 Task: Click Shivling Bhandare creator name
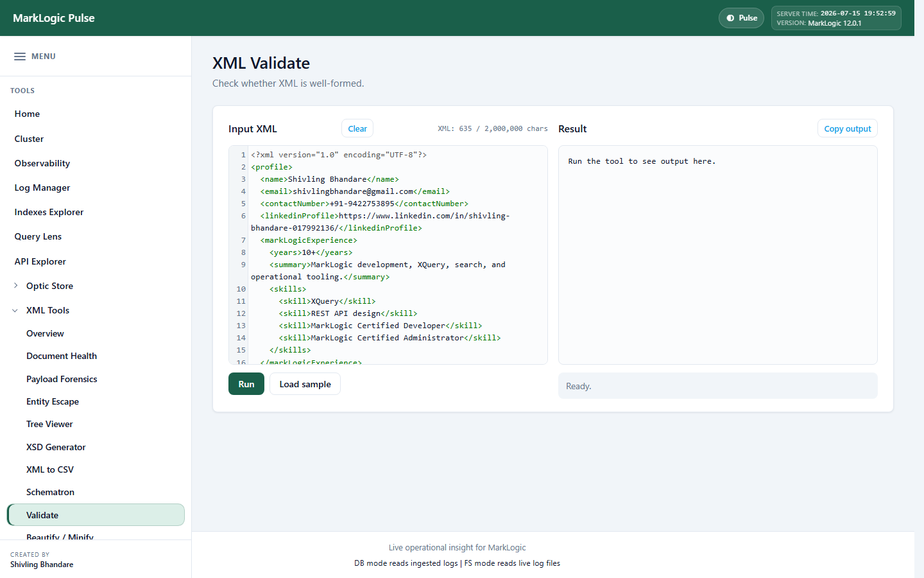tap(42, 565)
